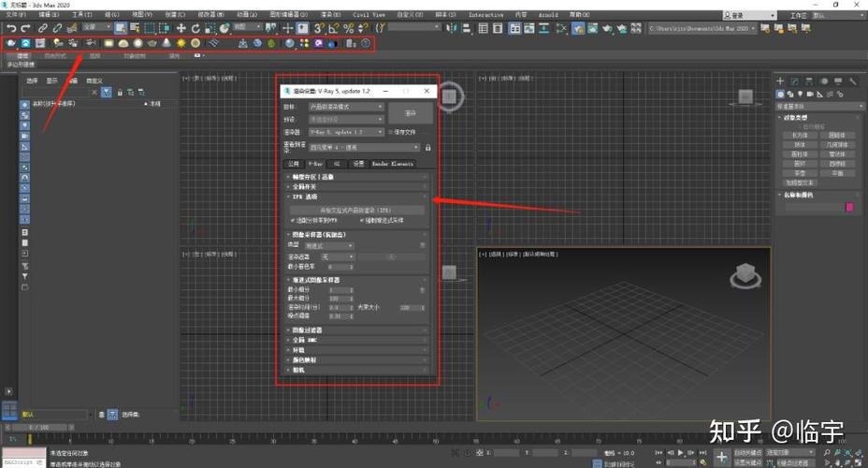Open the Create tab plus icon
Viewport: 868px width, 468px height.
pos(780,80)
